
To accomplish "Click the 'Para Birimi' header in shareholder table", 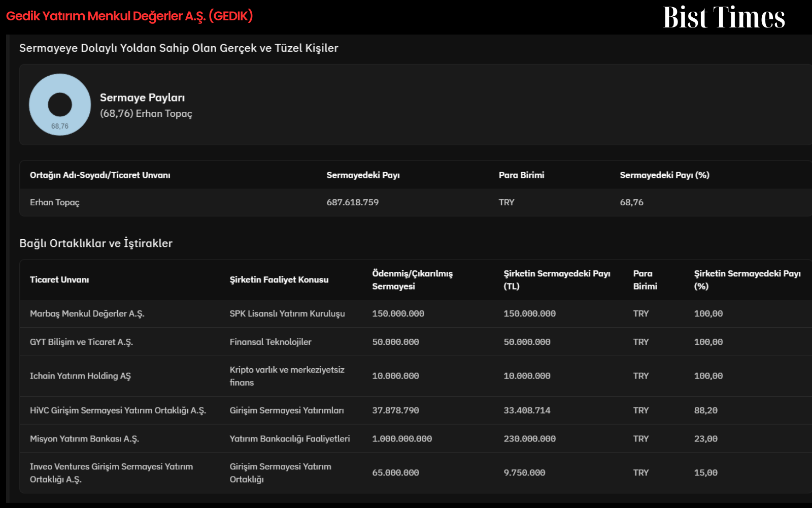I will (x=521, y=175).
